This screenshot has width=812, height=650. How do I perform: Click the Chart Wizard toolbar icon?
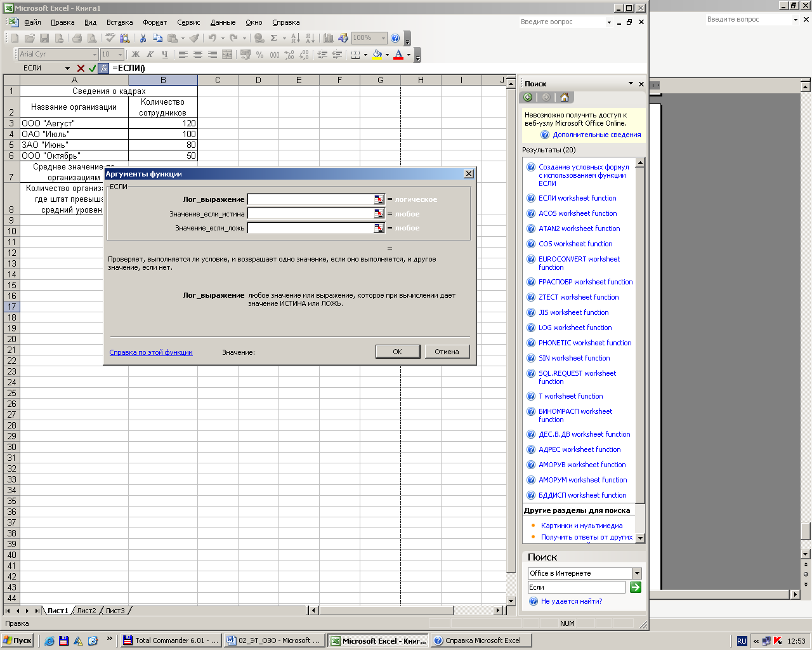point(329,38)
